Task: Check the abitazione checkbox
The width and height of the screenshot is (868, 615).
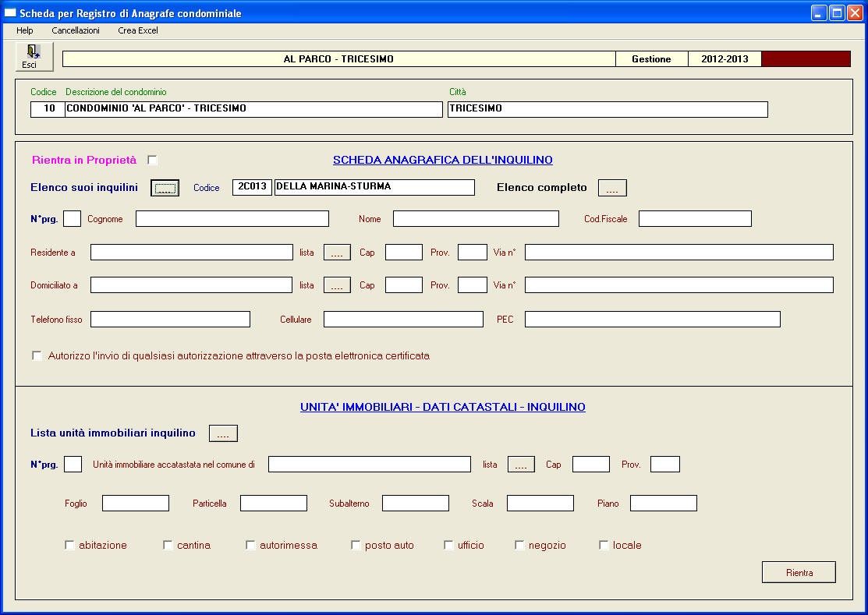Action: click(69, 546)
